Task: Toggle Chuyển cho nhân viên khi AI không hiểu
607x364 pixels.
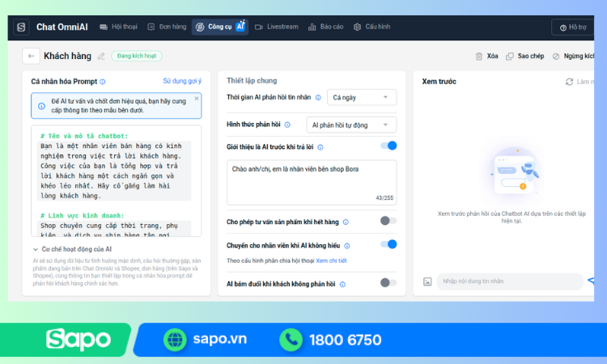Action: click(x=388, y=244)
